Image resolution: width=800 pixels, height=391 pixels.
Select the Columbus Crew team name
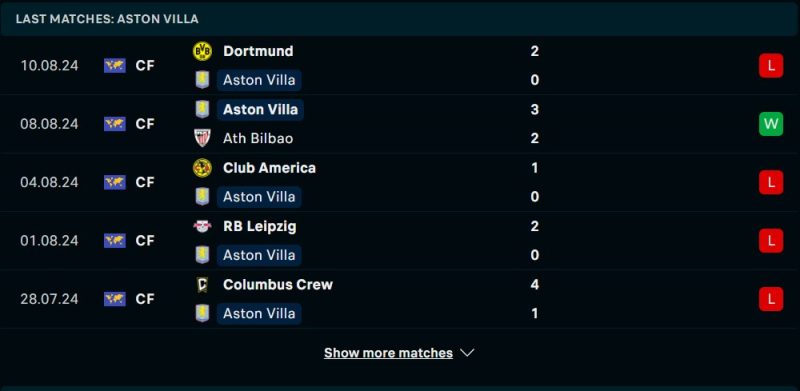[278, 284]
